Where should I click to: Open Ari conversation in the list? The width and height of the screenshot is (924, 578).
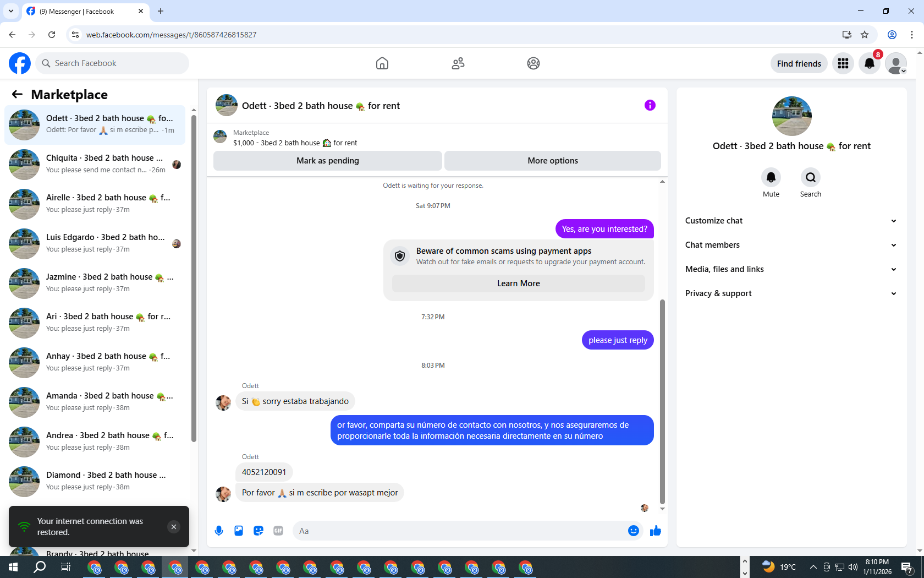coord(95,323)
